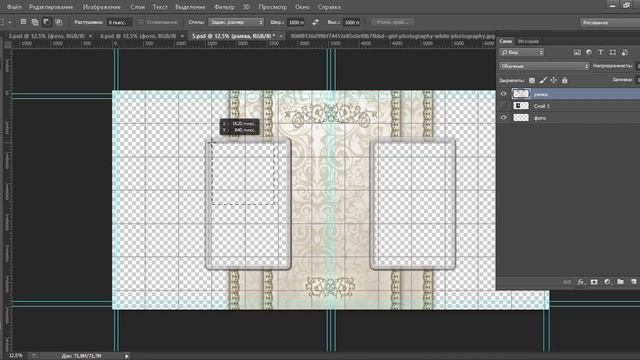
Task: Close the 6.psd document tab
Action: pos(182,36)
